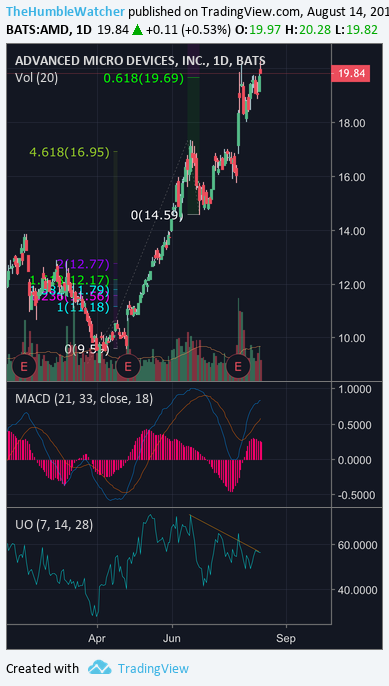The width and height of the screenshot is (389, 686).
Task: Click the 16.00 price axis label
Action: (x=351, y=177)
